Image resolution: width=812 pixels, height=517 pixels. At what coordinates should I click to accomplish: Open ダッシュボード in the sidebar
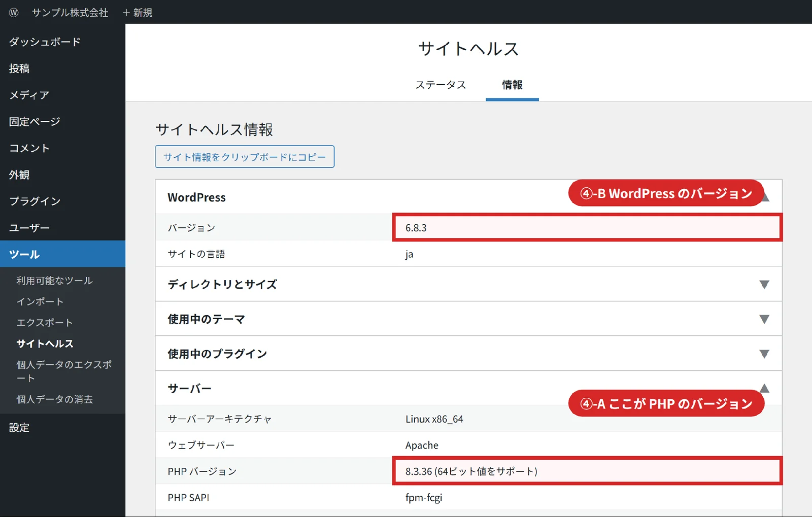click(45, 42)
